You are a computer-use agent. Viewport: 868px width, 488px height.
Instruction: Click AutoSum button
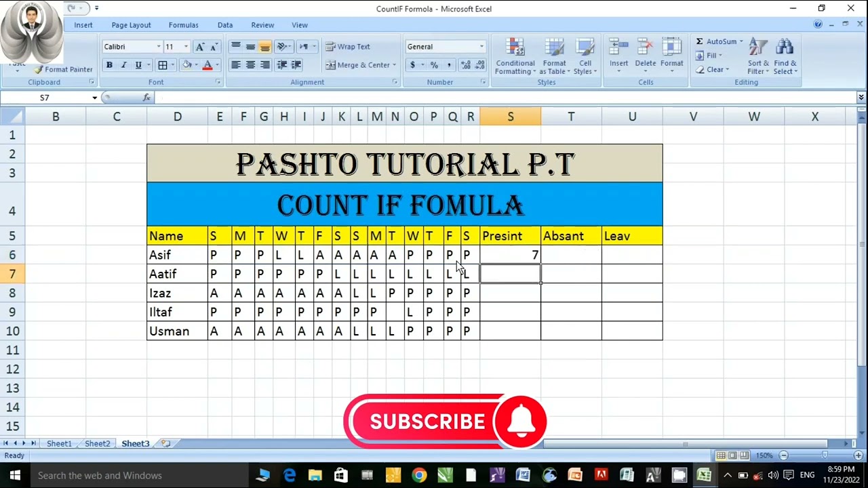[x=716, y=41]
